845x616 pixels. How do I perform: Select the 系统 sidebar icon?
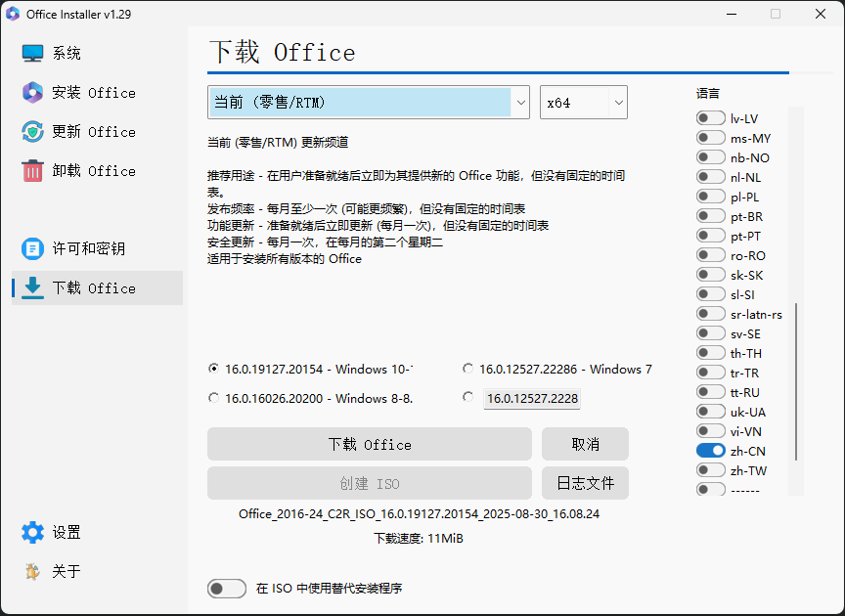[30, 52]
